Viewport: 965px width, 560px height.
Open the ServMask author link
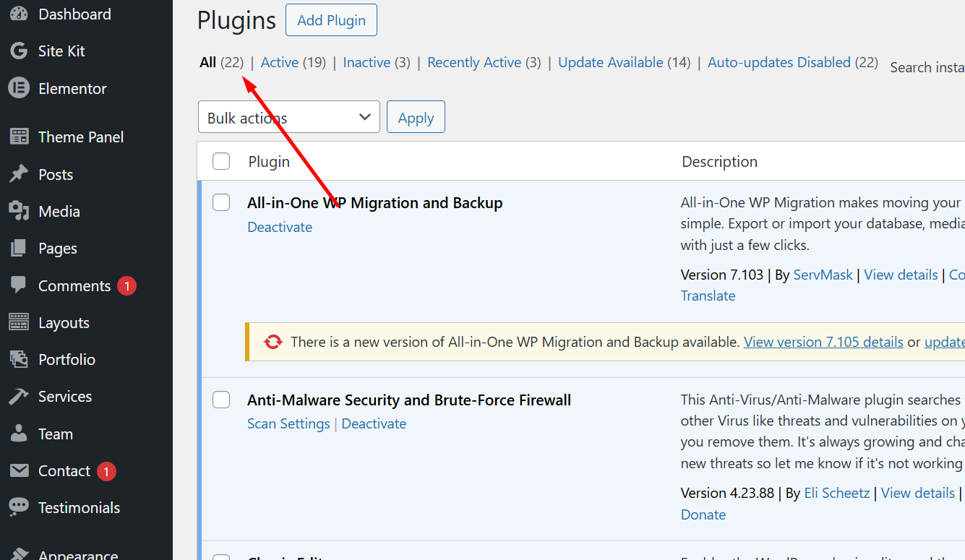coord(823,275)
